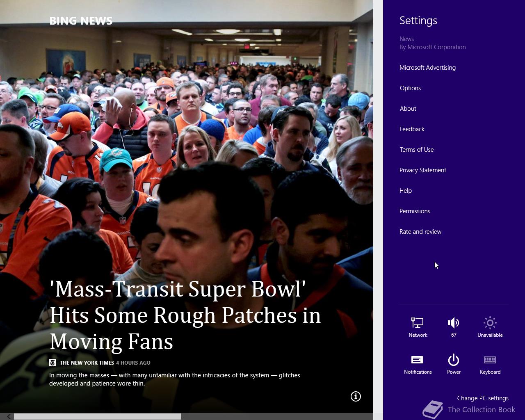Open Feedback in Settings
The width and height of the screenshot is (525, 420).
(412, 129)
